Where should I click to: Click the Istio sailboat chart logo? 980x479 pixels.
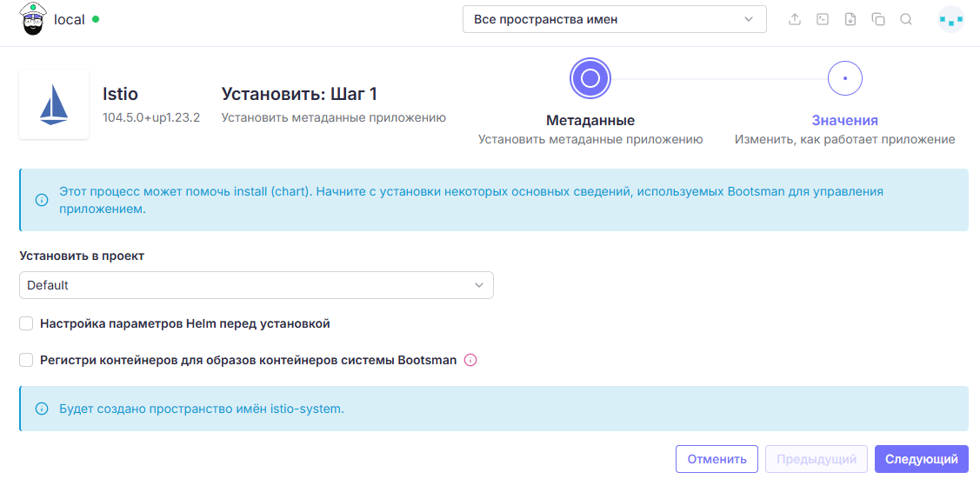pyautogui.click(x=54, y=104)
